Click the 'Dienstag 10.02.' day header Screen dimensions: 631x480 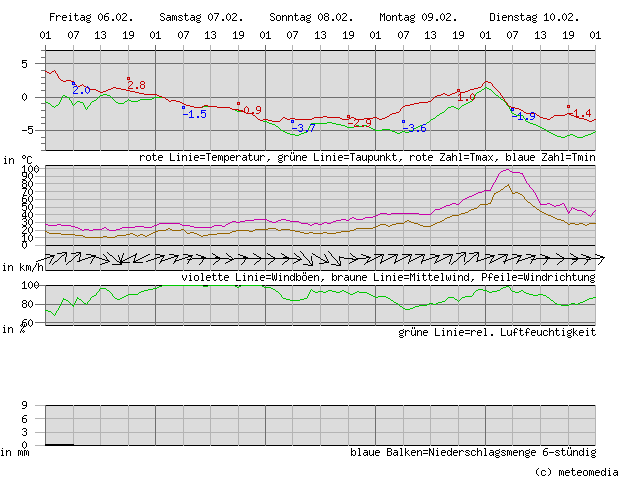point(534,17)
